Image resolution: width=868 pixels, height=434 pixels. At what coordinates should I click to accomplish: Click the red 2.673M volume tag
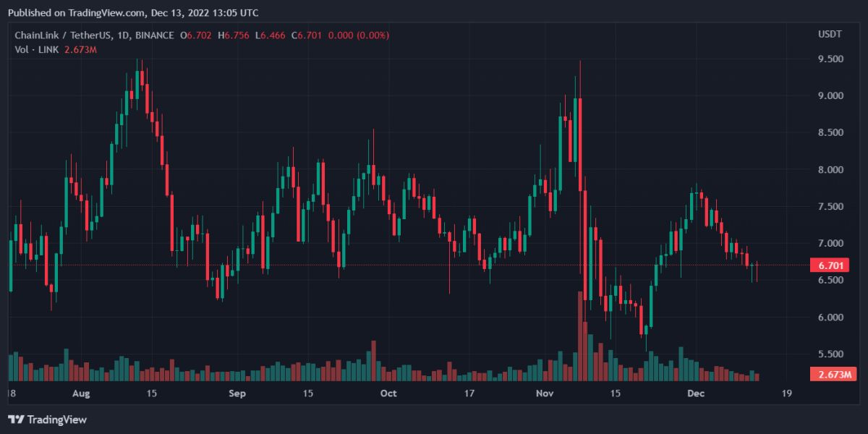830,374
